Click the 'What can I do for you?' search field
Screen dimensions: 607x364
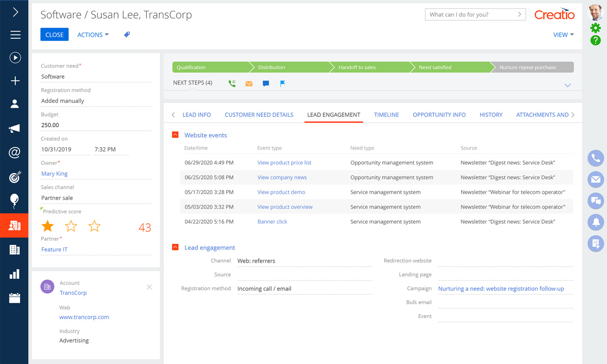pos(471,15)
